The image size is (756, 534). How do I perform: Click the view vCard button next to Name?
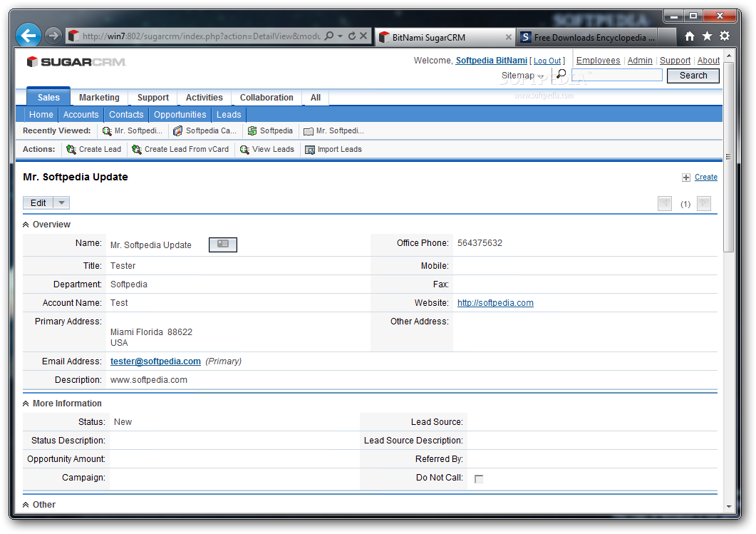tap(223, 245)
